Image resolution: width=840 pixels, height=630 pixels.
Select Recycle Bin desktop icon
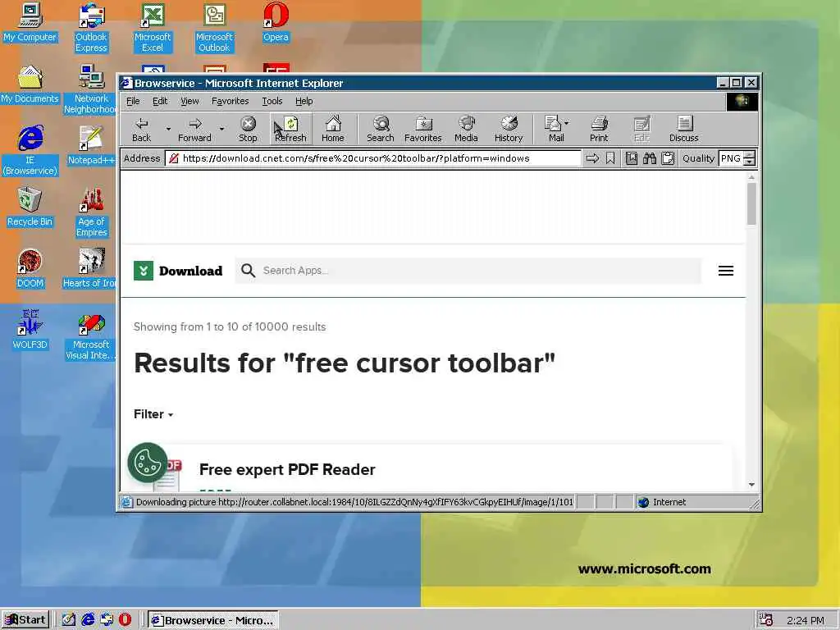[x=30, y=208]
